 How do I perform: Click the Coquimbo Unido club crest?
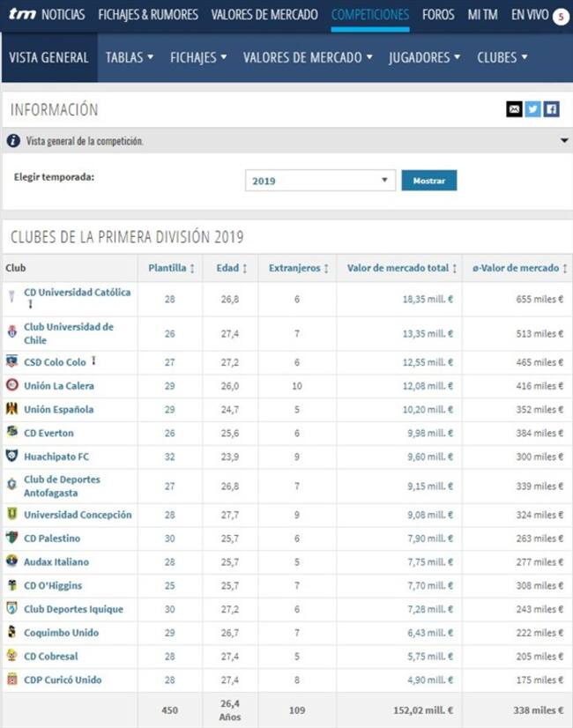(x=11, y=632)
